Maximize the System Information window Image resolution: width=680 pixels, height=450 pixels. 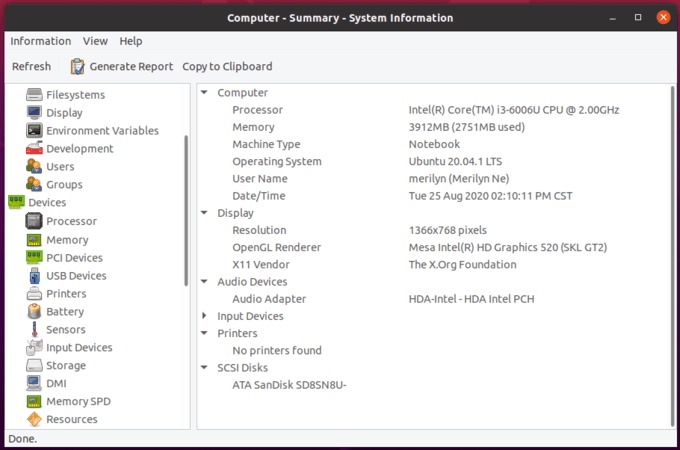pyautogui.click(x=638, y=17)
